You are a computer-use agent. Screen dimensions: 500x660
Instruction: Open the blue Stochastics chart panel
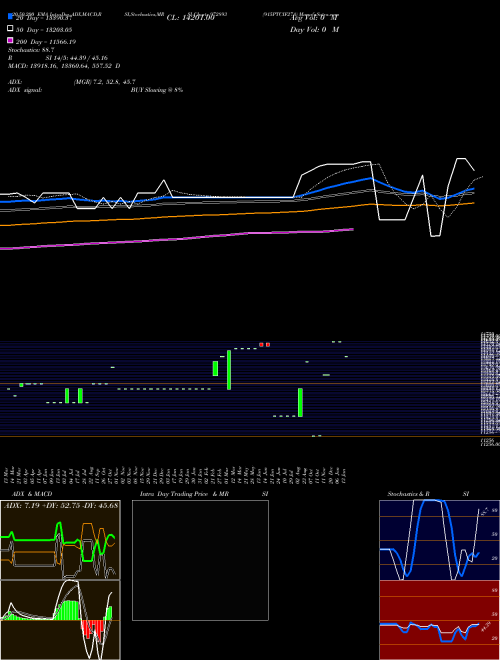439,540
